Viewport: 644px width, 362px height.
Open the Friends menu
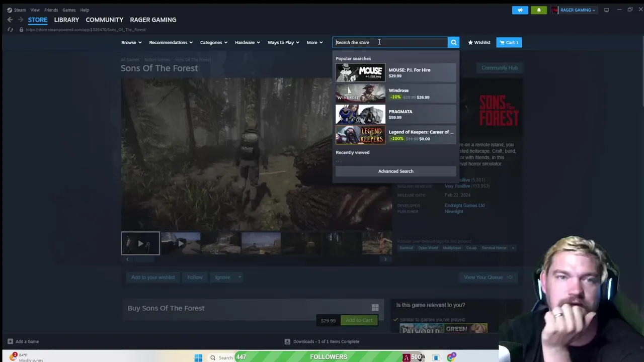pyautogui.click(x=51, y=10)
